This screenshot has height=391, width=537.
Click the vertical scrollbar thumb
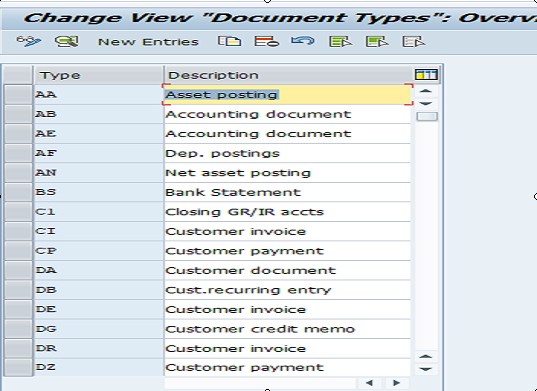tap(427, 116)
